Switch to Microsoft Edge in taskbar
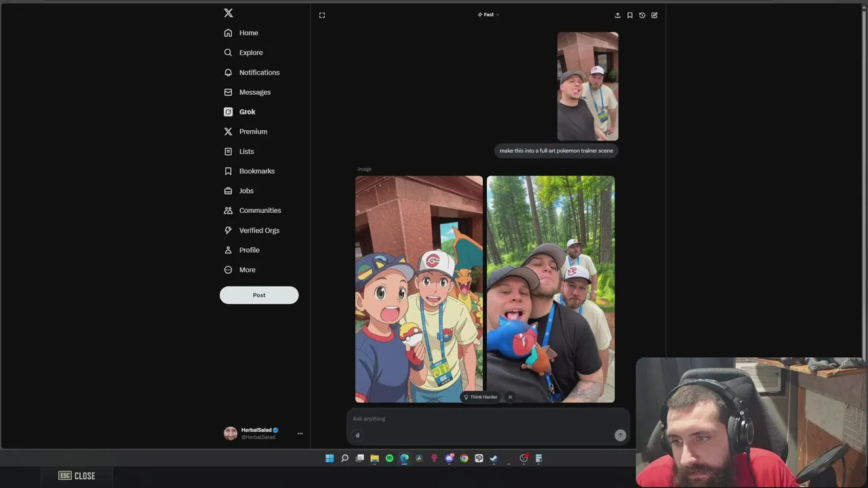The image size is (868, 488). (404, 458)
